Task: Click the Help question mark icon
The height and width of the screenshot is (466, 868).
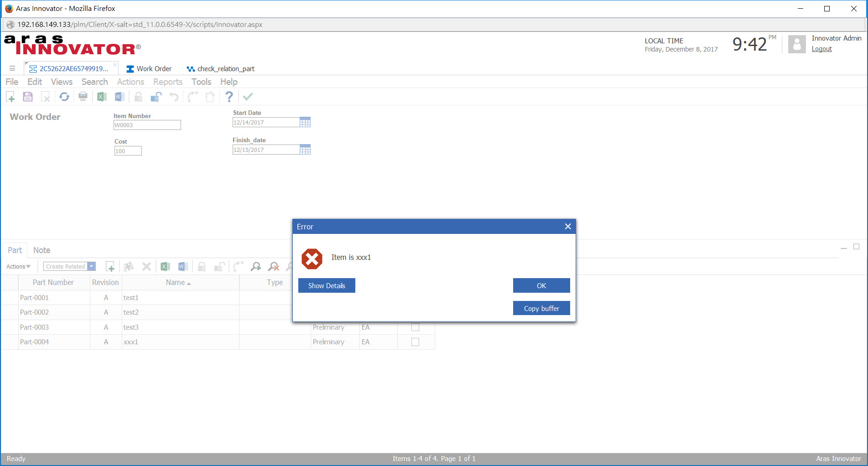Action: pyautogui.click(x=229, y=97)
